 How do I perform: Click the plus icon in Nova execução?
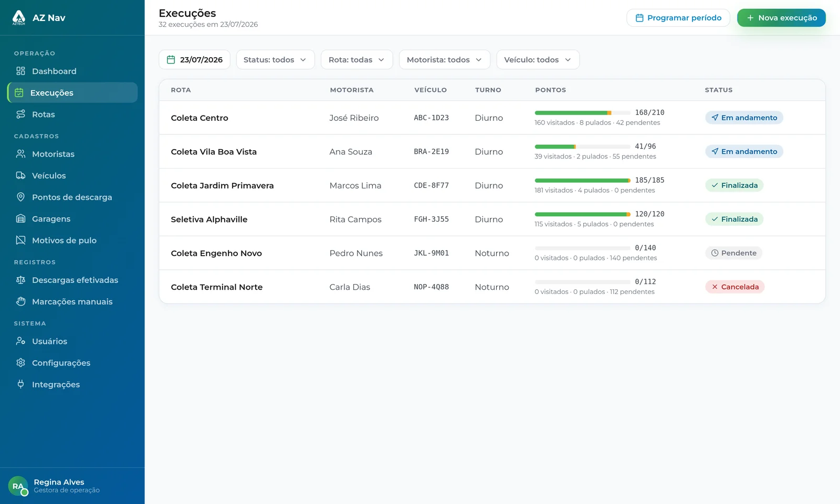click(750, 18)
